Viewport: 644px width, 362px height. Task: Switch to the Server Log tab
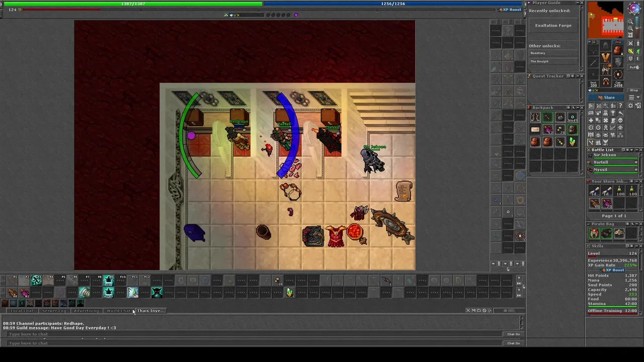54,310
